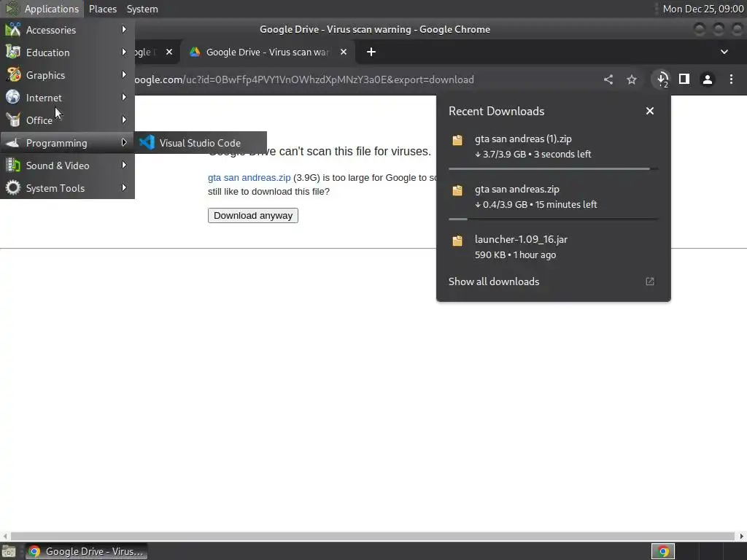Click the Applications menu in top panel
747x560 pixels.
(42, 9)
